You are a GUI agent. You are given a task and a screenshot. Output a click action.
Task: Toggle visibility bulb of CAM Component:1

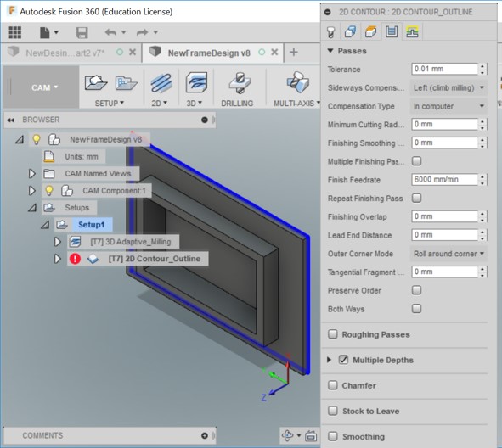[x=49, y=191]
